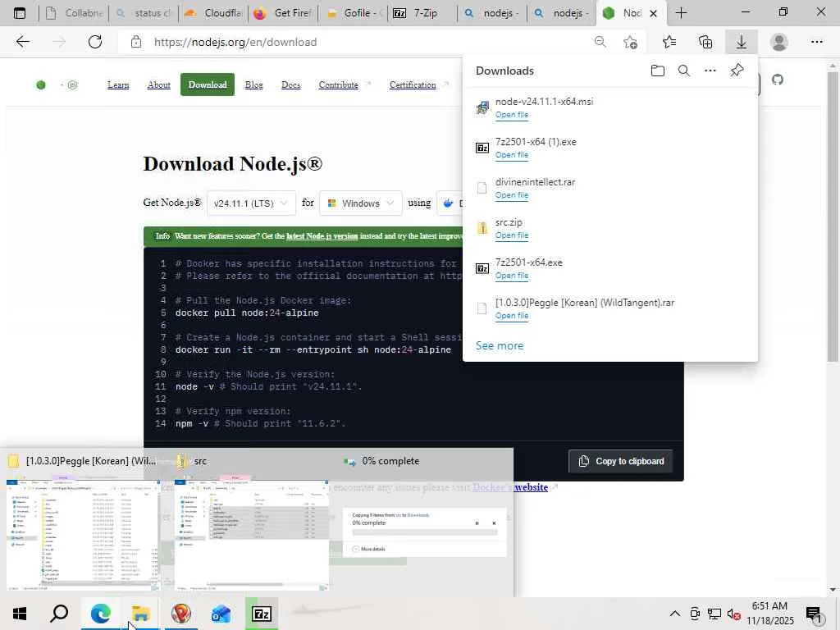Click the address bar URL field
The width and height of the screenshot is (840, 630).
pos(354,42)
